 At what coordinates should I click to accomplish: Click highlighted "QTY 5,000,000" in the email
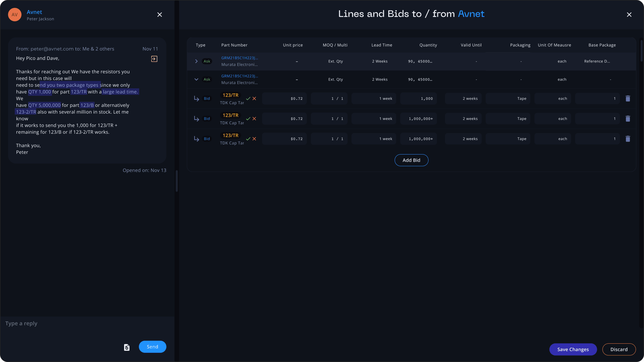coord(44,105)
